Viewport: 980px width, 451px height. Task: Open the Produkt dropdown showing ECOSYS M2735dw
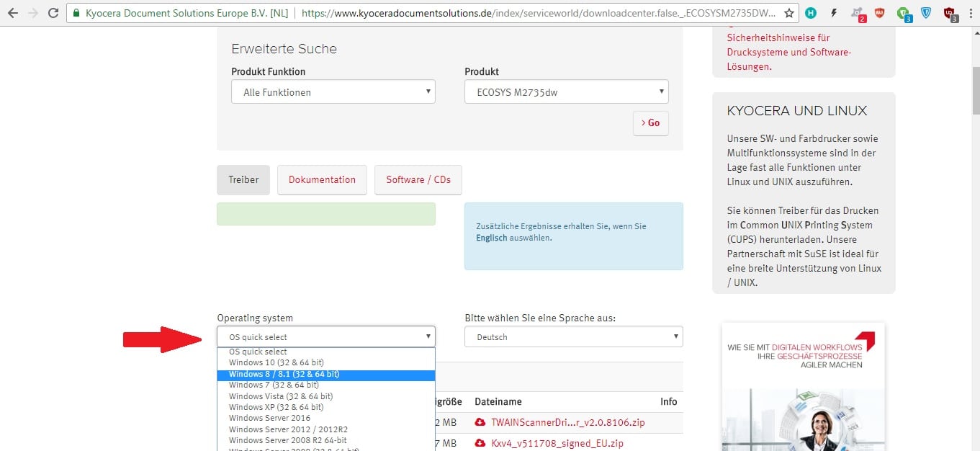567,91
